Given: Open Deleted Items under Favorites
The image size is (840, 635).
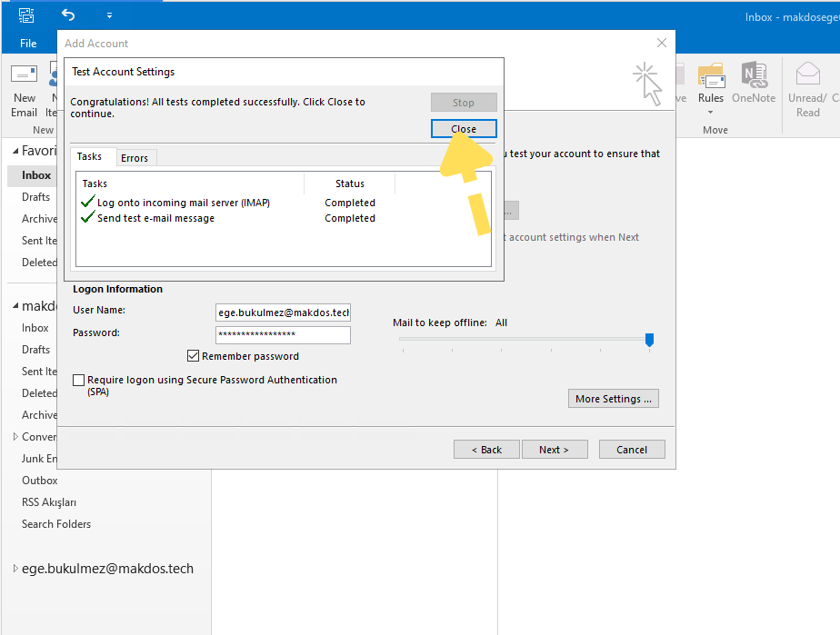Looking at the screenshot, I should 38,263.
